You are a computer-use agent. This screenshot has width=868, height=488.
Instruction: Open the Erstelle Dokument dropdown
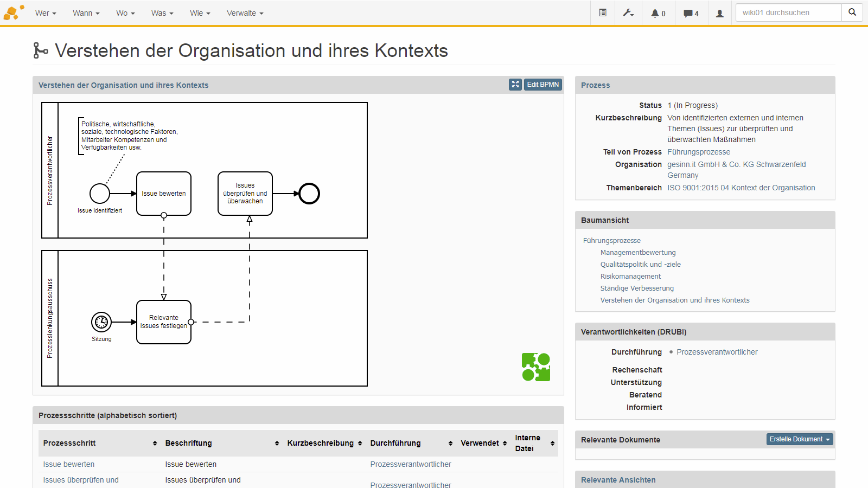800,439
